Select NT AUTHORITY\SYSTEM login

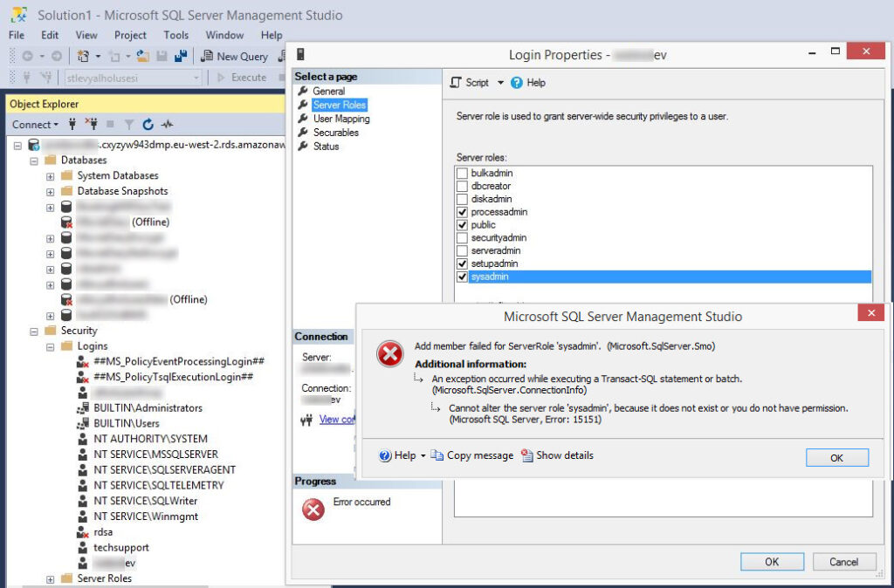[150, 439]
